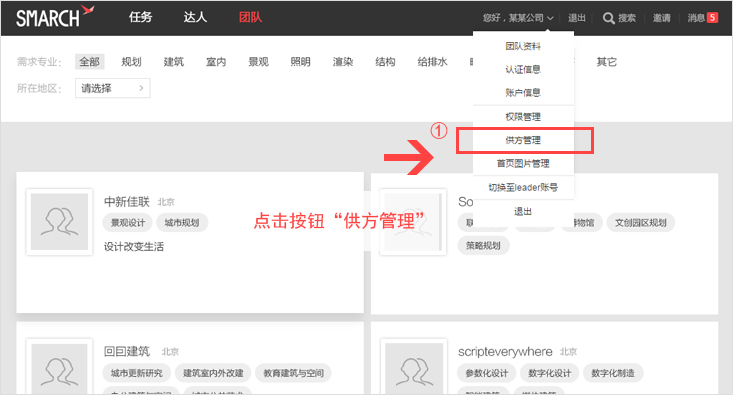733x395 pixels.
Task: Select the 团队 navigation tab
Action: click(251, 17)
